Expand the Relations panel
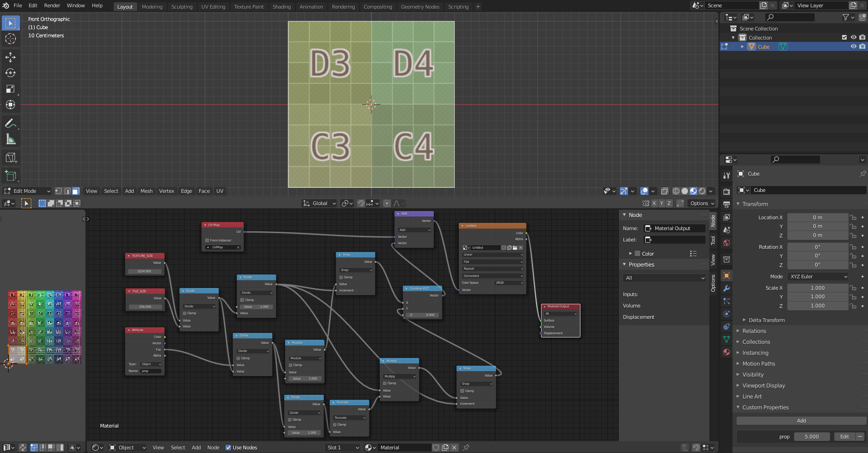The width and height of the screenshot is (868, 453). 754,331
